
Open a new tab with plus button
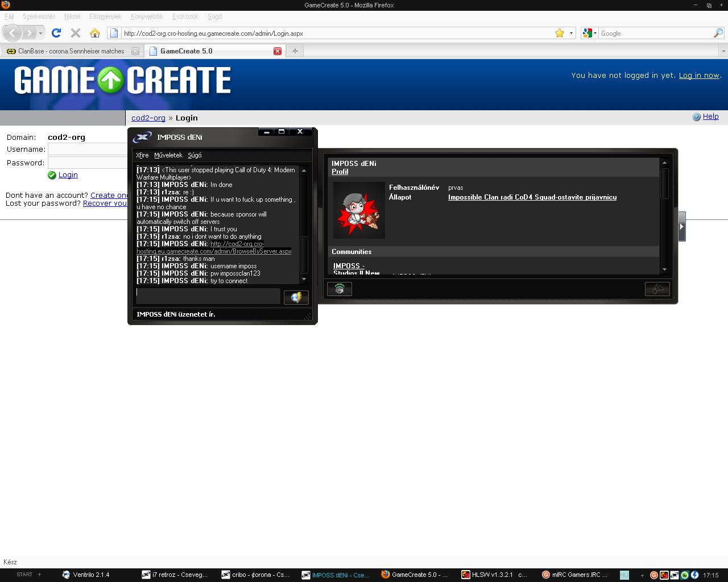[x=295, y=51]
